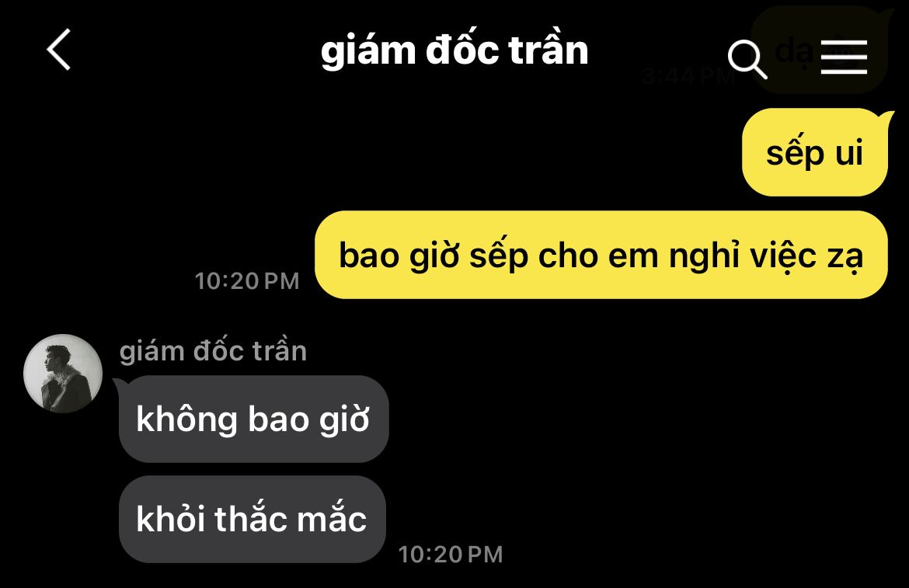Tap the faded 3:44 PM timestamp
The width and height of the screenshot is (909, 588).
[688, 76]
